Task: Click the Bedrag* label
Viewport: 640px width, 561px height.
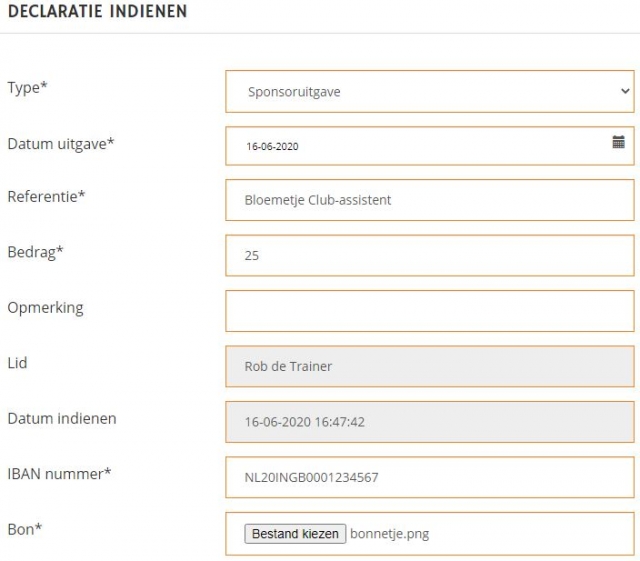Action: (x=35, y=252)
